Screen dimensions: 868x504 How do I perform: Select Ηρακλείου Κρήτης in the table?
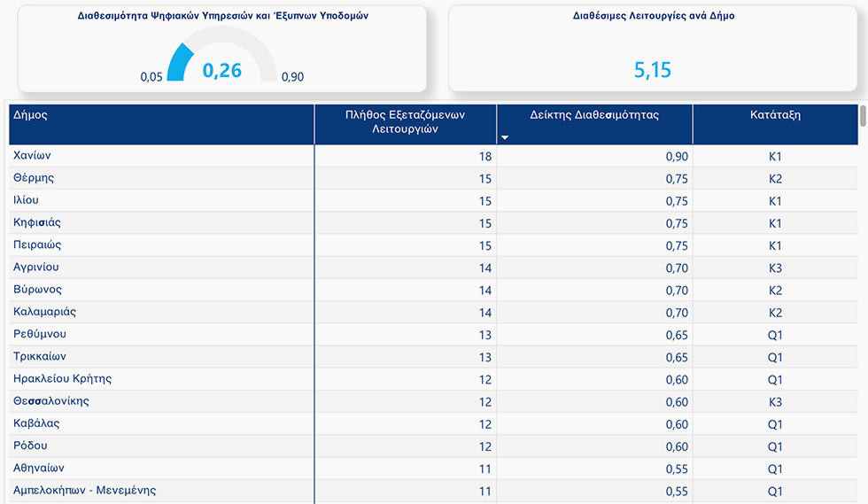62,379
